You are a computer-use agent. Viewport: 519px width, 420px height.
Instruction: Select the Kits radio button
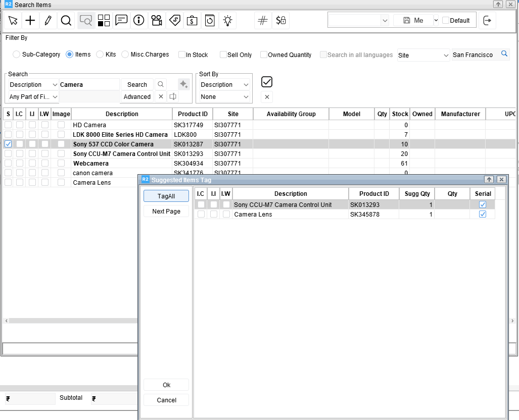100,55
